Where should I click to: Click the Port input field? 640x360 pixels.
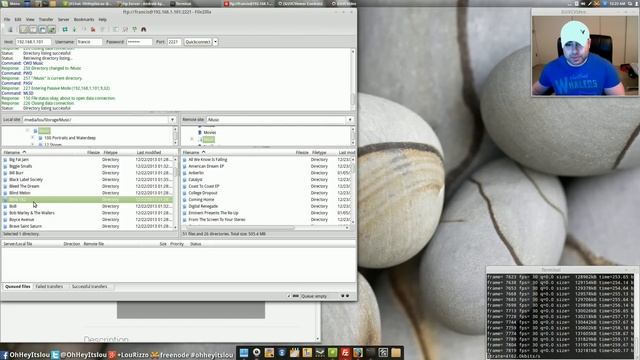[174, 42]
